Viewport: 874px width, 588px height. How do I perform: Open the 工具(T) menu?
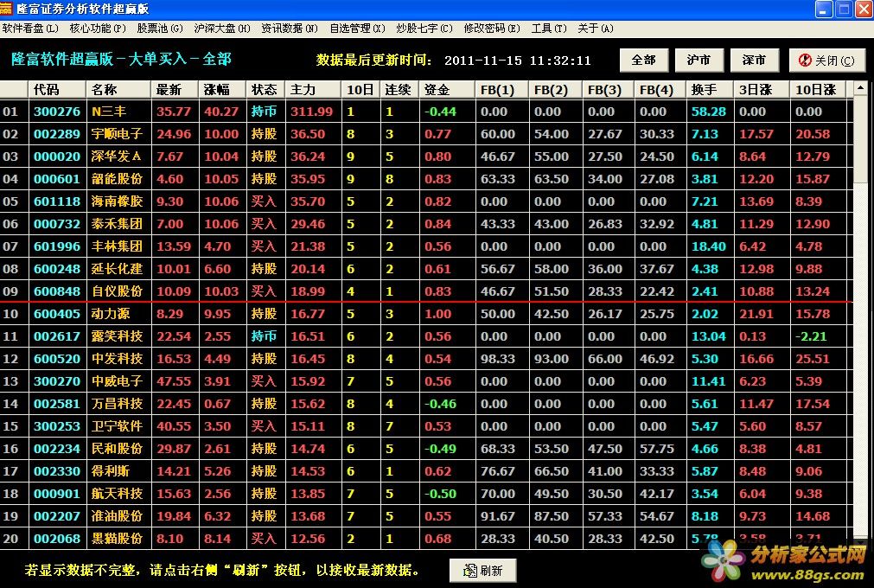tap(549, 29)
